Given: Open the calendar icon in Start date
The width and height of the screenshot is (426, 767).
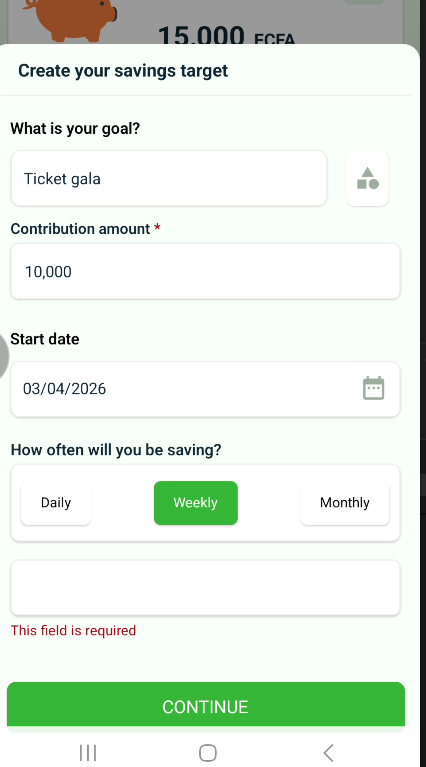Looking at the screenshot, I should (x=373, y=388).
